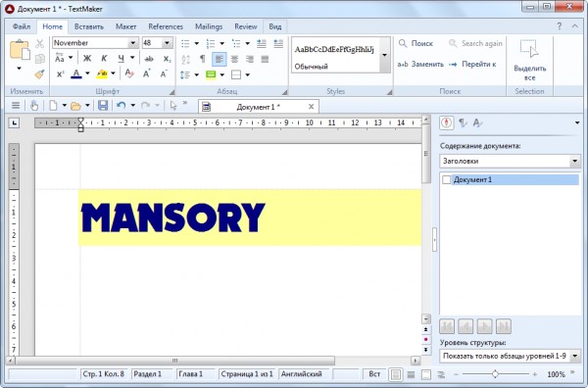Toggle superscript formatting

pyautogui.click(x=60, y=74)
